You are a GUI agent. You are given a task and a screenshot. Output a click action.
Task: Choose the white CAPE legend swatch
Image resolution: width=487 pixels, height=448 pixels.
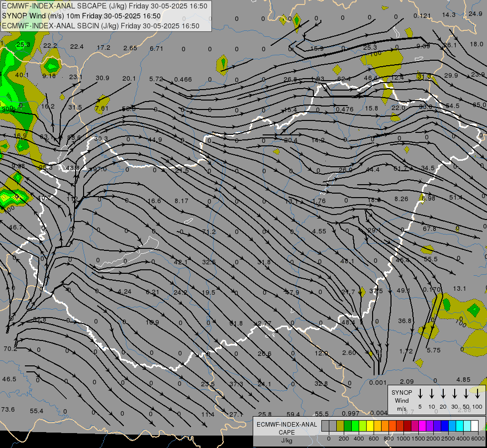coord(474,426)
